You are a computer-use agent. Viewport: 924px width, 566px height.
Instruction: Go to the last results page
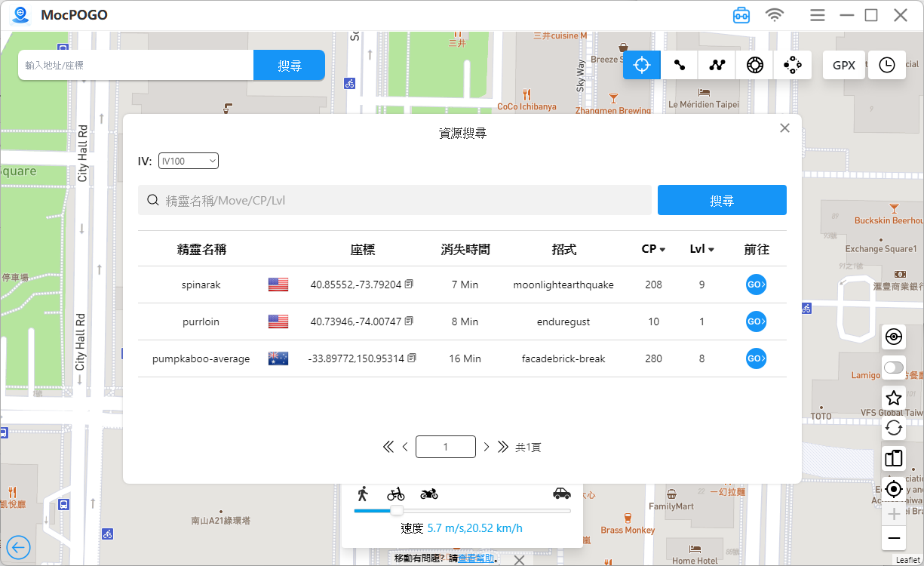(x=503, y=447)
